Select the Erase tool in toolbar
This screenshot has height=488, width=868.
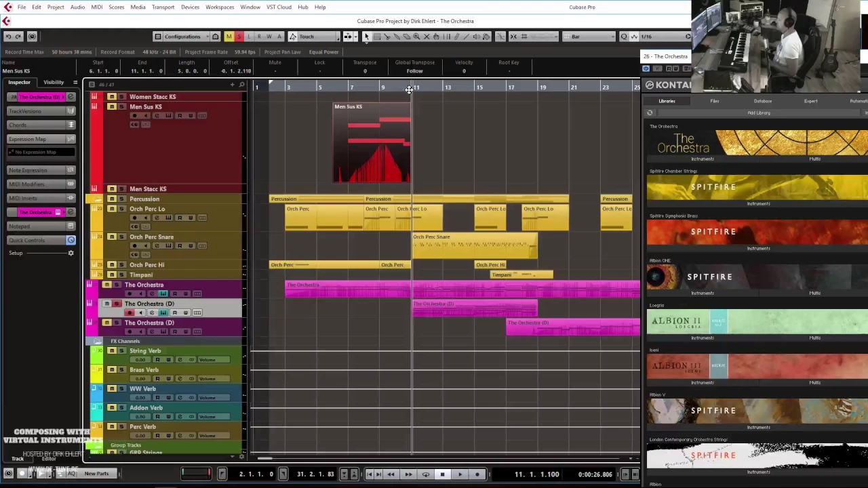407,37
